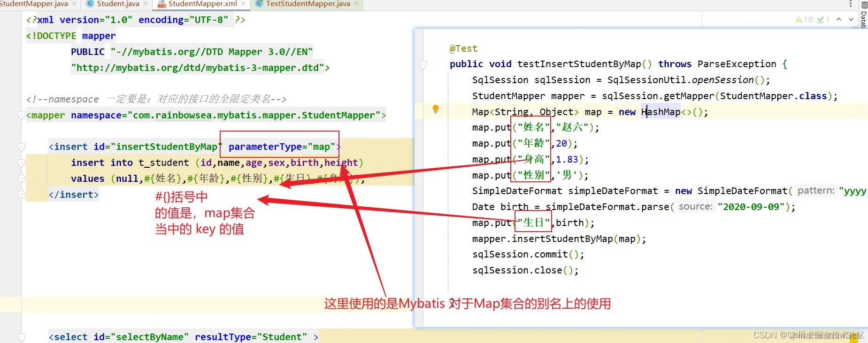
Task: Close the StudentMapper.java tab
Action: (74, 4)
